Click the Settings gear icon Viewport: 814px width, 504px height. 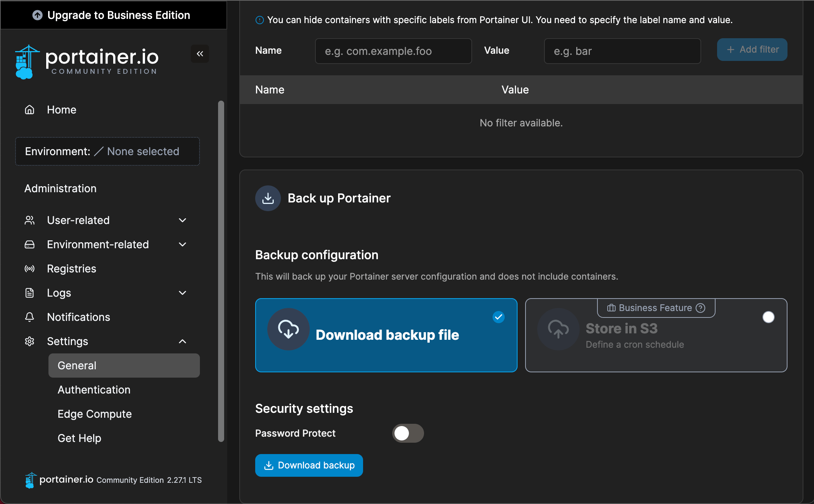(30, 341)
